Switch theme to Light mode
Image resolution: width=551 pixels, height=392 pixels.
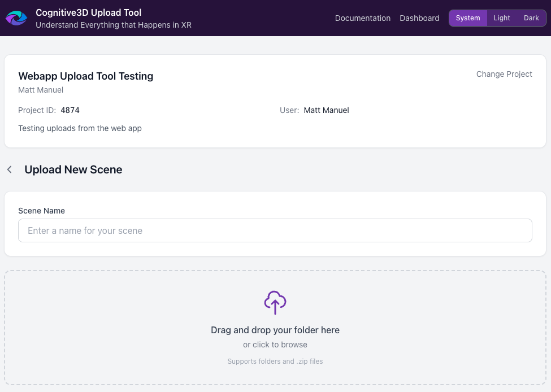(x=501, y=18)
